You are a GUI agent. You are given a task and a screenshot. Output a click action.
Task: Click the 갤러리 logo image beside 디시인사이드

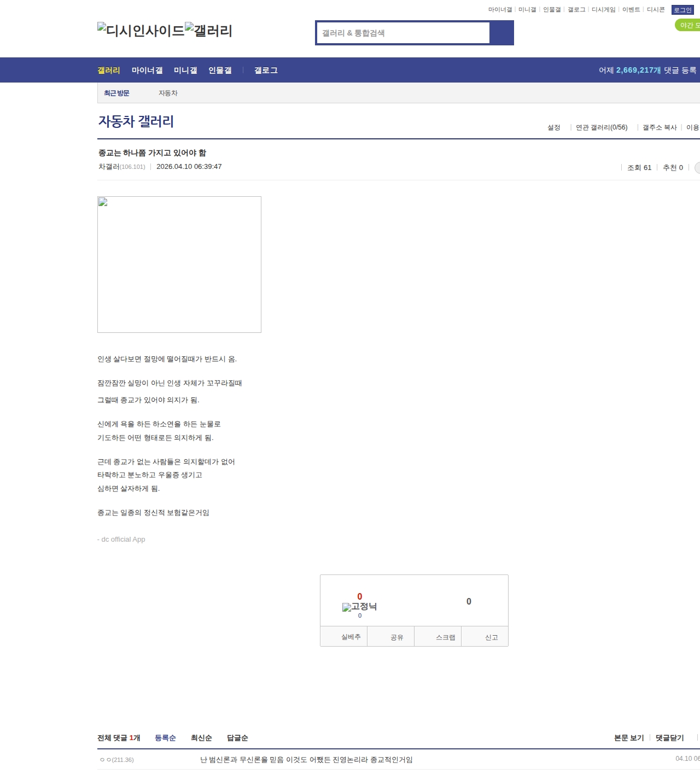coord(208,30)
